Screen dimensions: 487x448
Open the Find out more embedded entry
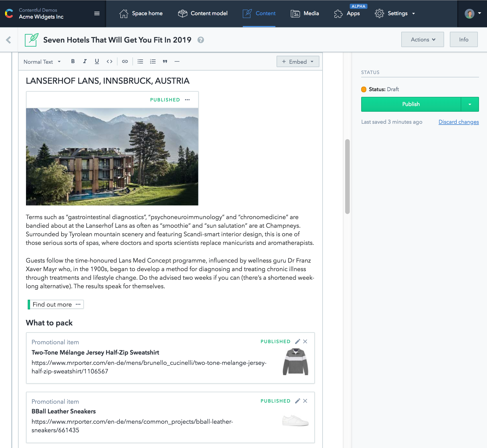(x=52, y=305)
